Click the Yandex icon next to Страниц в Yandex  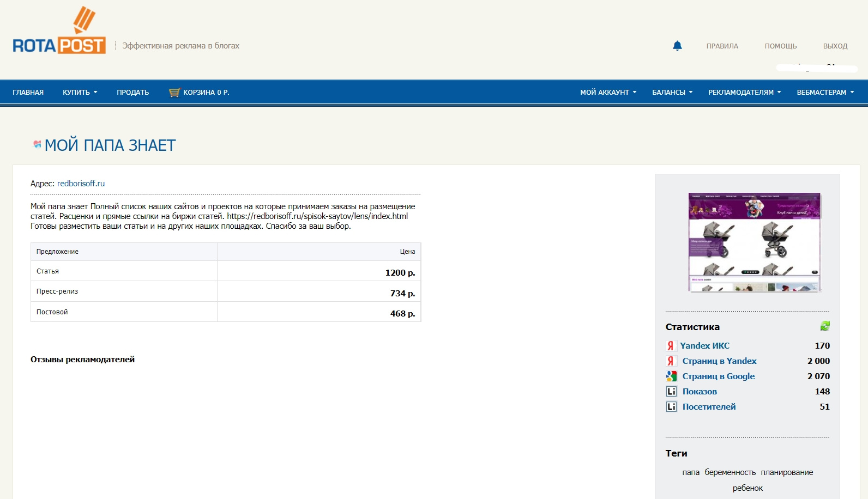[x=671, y=361]
